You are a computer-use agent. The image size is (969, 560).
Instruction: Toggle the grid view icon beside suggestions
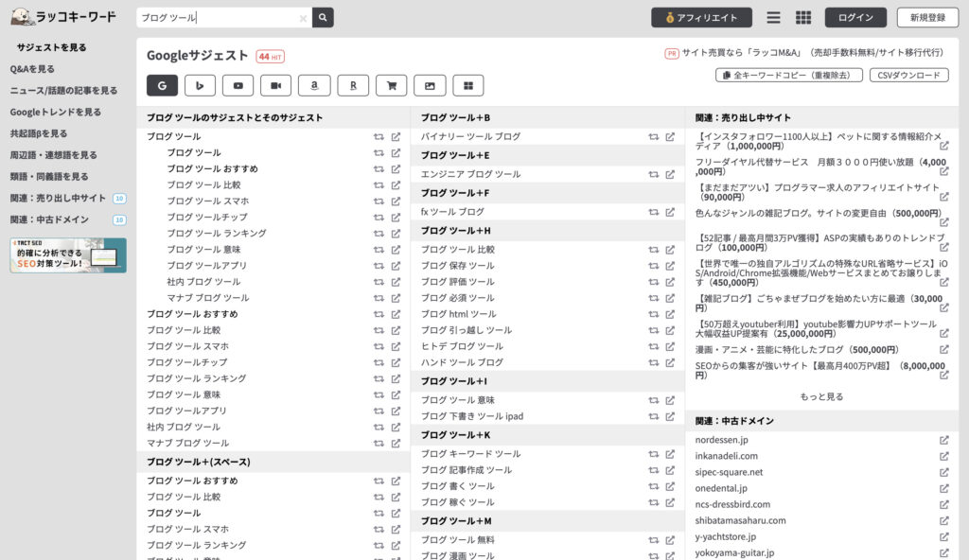pos(467,84)
